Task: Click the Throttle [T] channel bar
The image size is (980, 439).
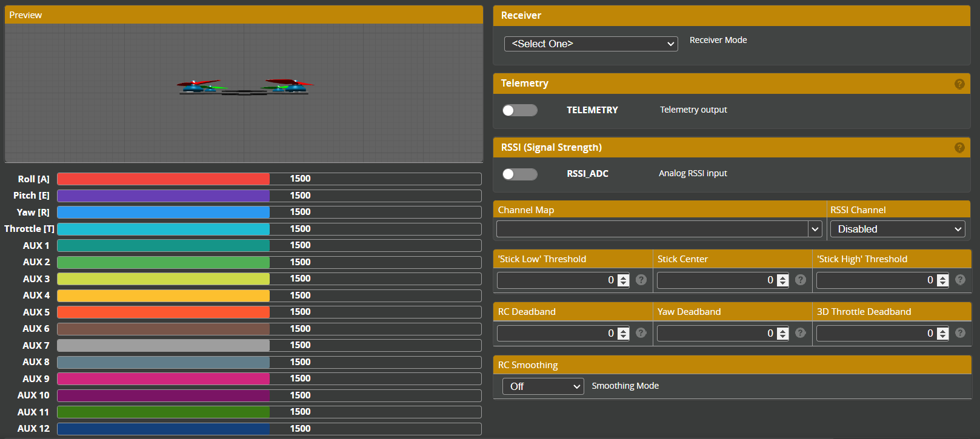Action: point(269,229)
